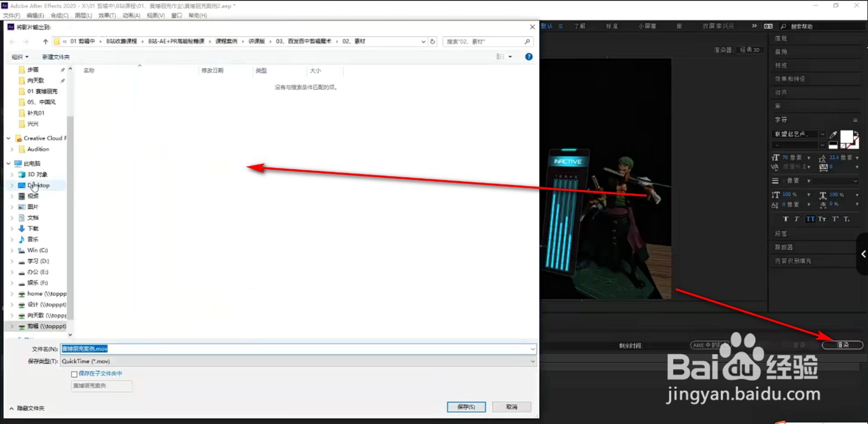
Task: Select the Desktop item in navigation tree
Action: 39,185
